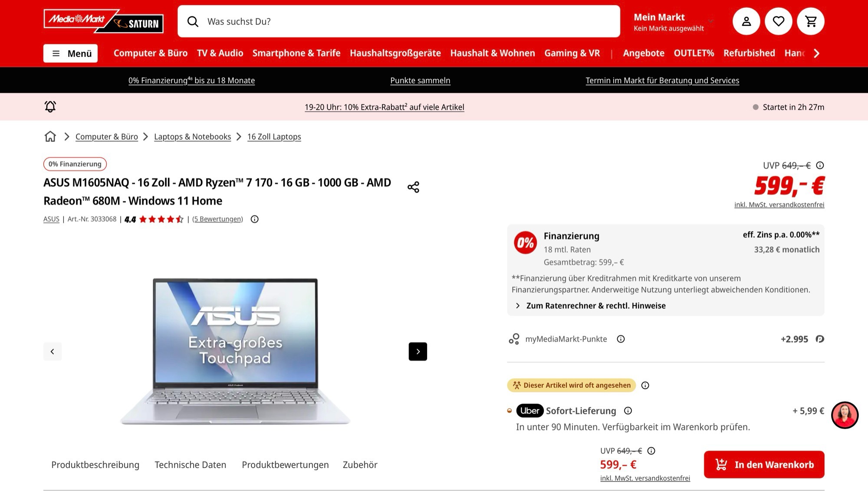Open the 10% Extra-Rabatt promo link
The image size is (868, 491).
click(x=385, y=107)
